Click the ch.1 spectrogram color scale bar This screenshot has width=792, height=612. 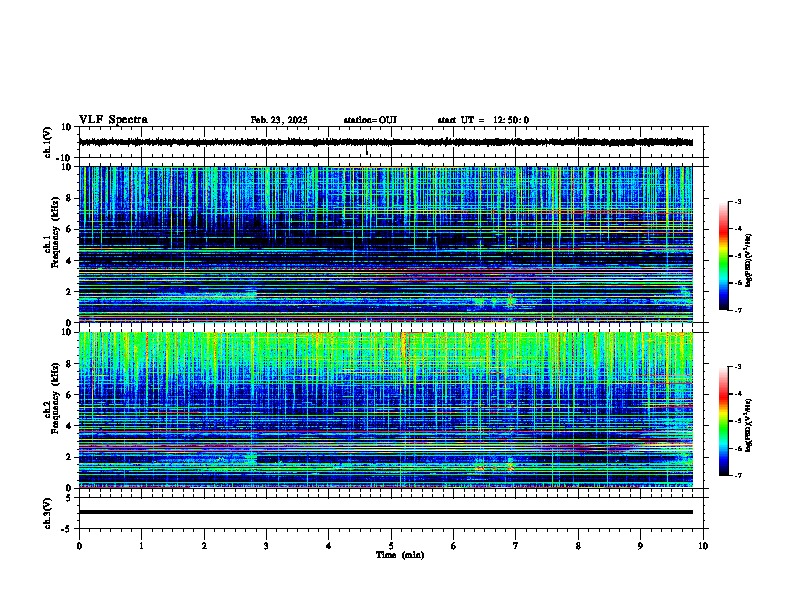(x=724, y=256)
